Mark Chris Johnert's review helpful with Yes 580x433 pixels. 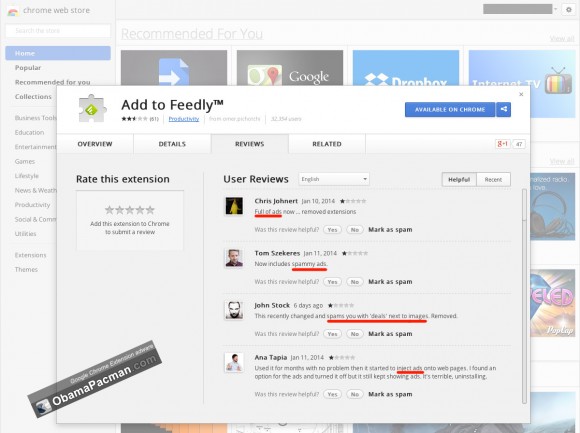[332, 230]
